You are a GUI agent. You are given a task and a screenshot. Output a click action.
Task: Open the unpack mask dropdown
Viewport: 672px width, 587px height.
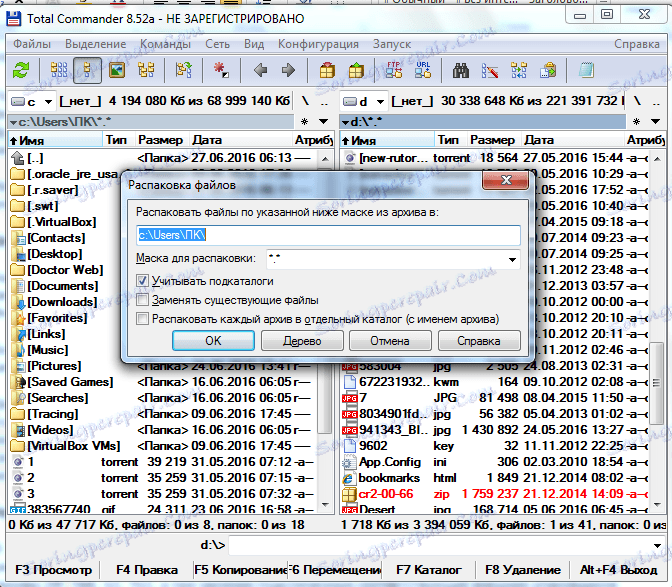click(x=512, y=260)
